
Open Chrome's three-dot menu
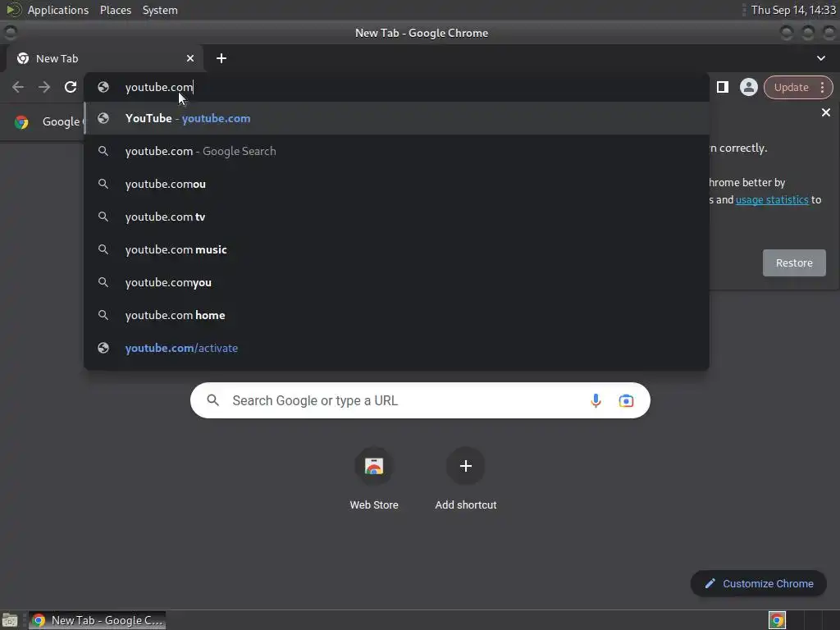[822, 87]
